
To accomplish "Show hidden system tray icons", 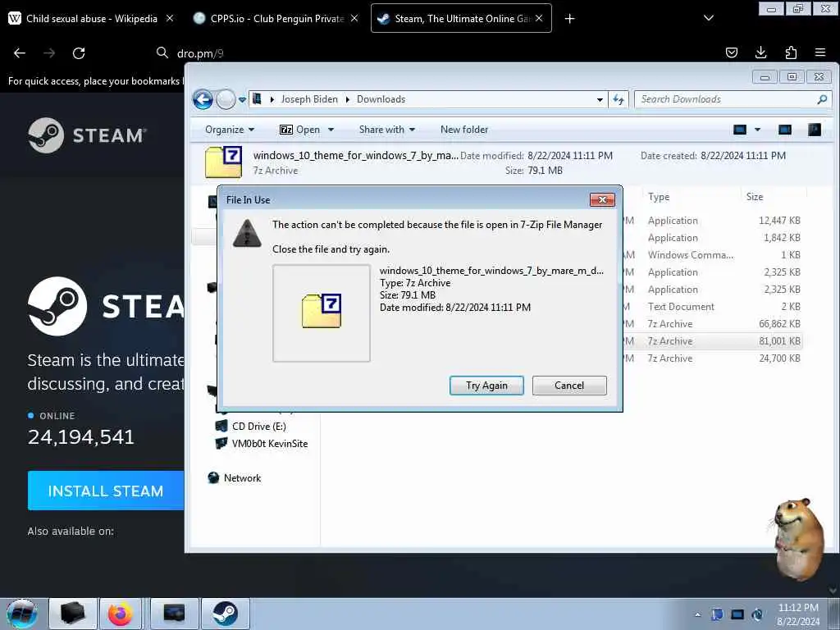I will tap(697, 614).
